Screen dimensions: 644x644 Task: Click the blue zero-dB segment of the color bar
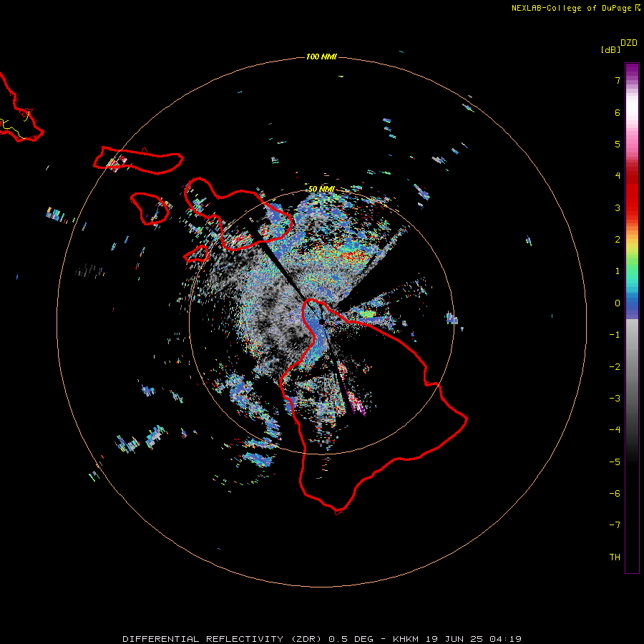[x=632, y=306]
